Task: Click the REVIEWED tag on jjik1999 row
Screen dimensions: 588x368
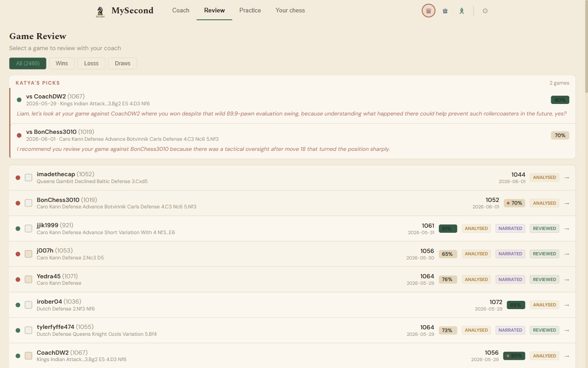Action: [544, 229]
